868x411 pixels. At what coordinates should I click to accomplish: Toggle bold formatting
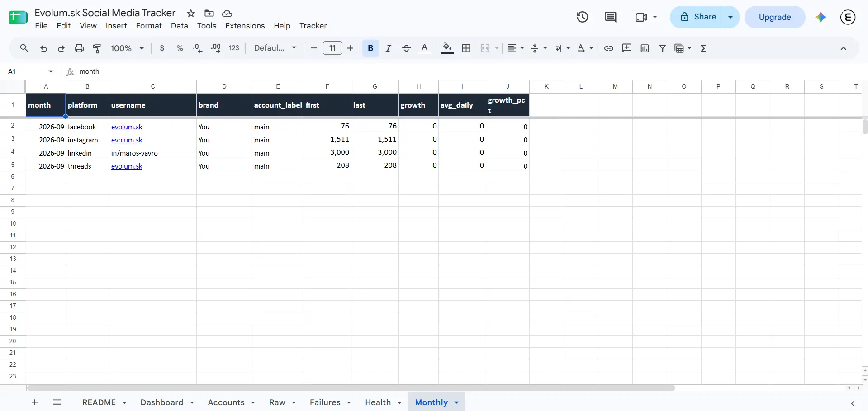click(370, 48)
